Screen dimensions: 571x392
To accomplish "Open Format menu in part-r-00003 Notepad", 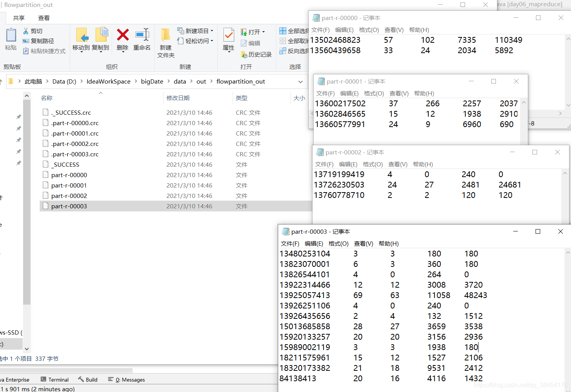I will (339, 244).
